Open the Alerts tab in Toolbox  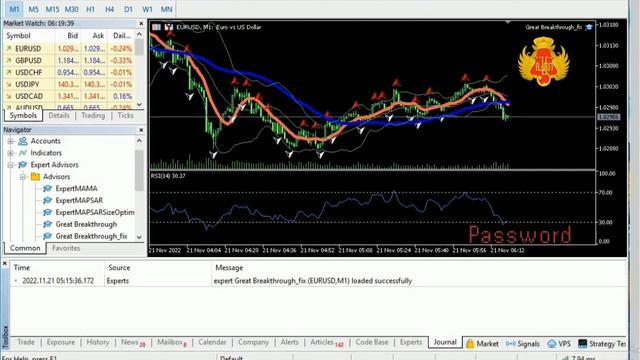tap(289, 342)
